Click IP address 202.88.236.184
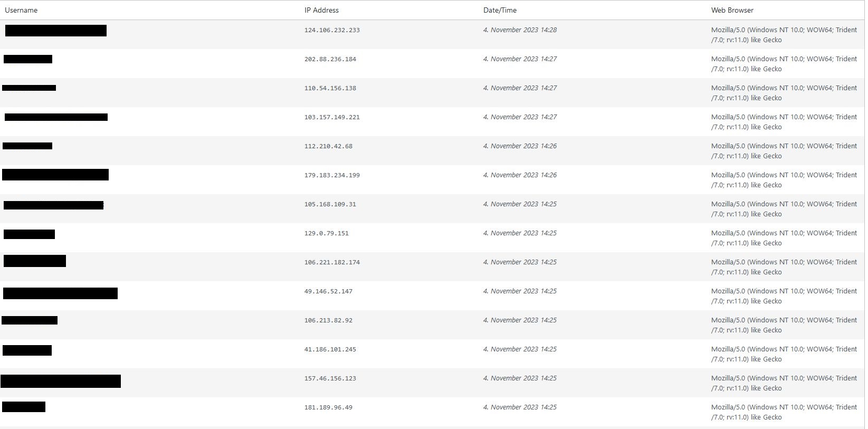This screenshot has width=868, height=429. pos(330,59)
